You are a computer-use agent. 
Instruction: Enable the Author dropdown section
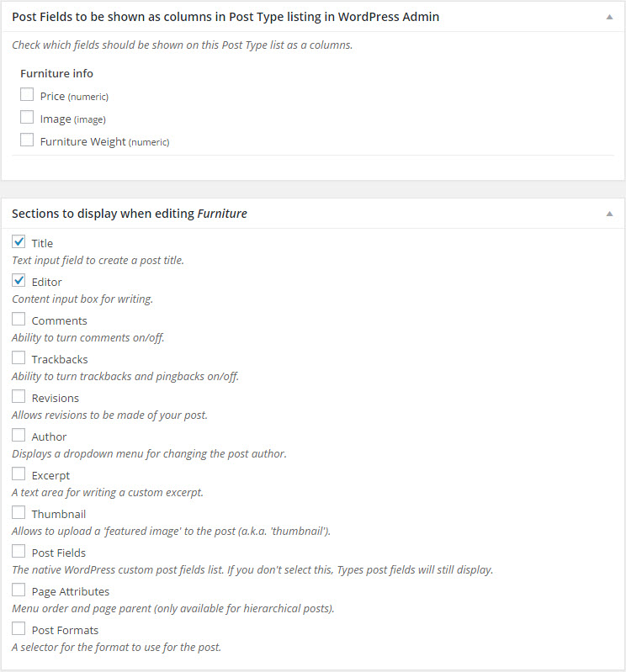[19, 435]
